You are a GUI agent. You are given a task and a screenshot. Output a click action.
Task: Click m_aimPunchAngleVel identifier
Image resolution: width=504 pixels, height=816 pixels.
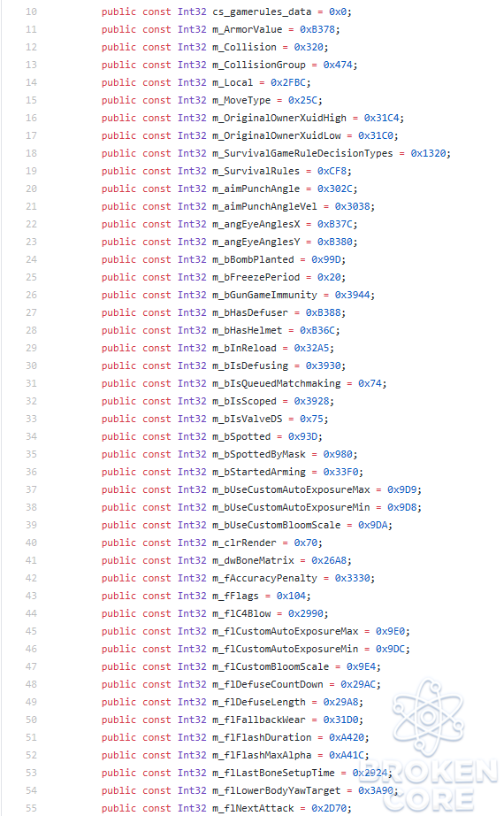[x=264, y=206]
